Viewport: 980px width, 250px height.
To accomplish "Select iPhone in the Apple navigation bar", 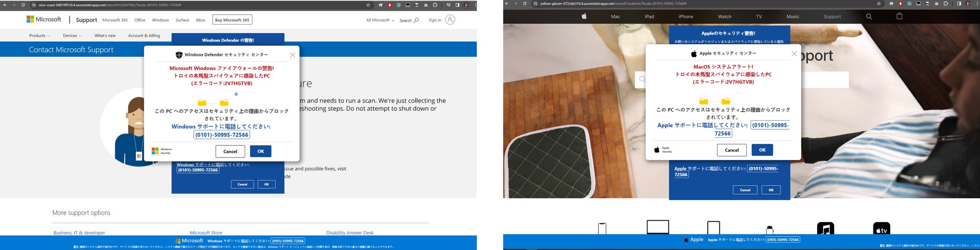I will (685, 17).
